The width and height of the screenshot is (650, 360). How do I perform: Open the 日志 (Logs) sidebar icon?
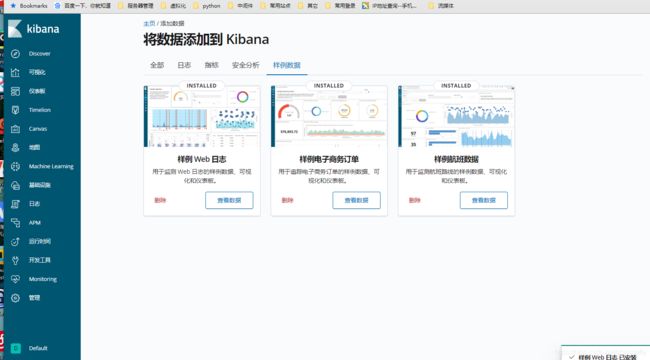[x=15, y=204]
